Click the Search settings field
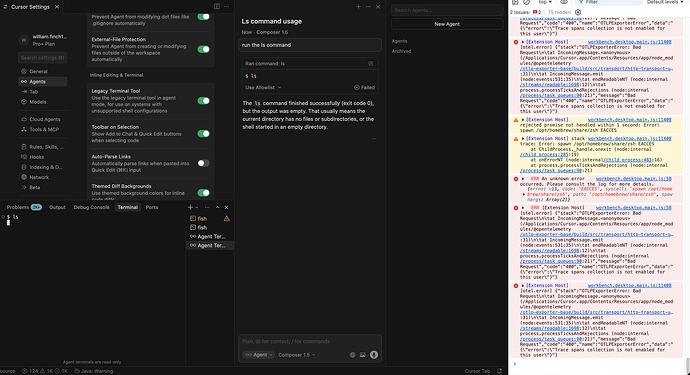 click(x=43, y=58)
